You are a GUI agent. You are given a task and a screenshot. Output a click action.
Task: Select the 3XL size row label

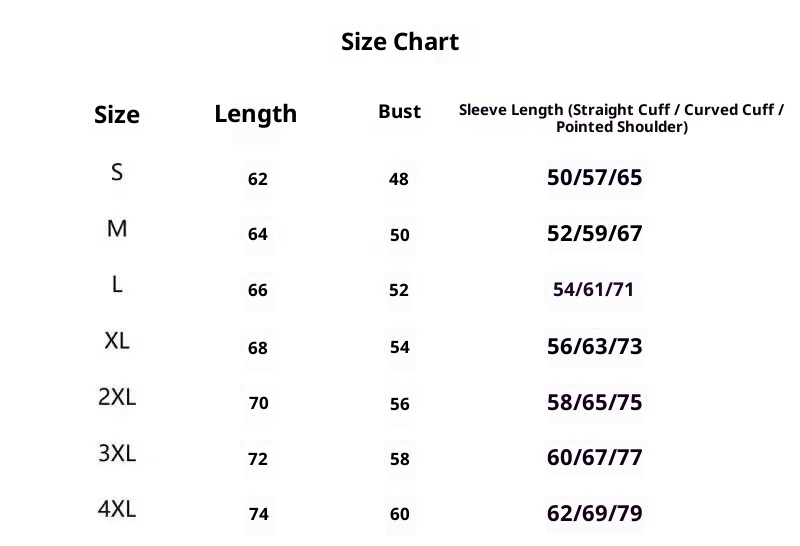[x=117, y=454]
